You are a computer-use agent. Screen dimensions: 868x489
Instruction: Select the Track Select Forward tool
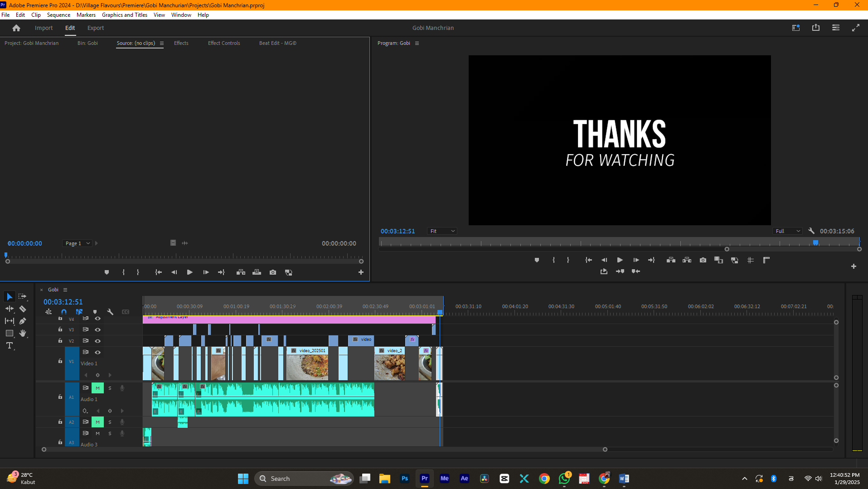(22, 296)
